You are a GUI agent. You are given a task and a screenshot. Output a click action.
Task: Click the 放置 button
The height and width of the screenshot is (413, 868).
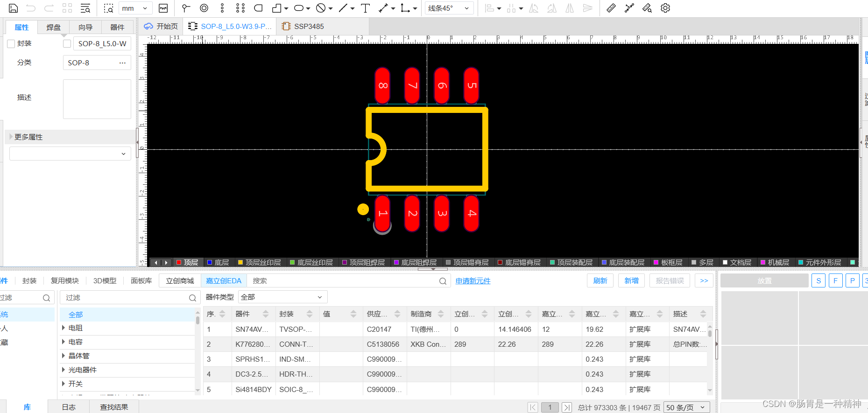[x=764, y=280]
